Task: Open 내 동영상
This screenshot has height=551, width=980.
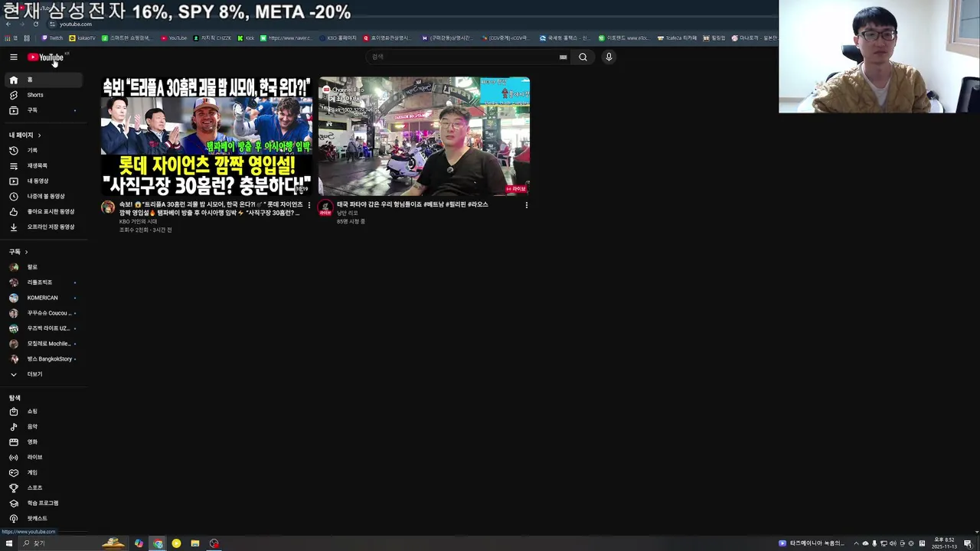Action: [x=44, y=181]
